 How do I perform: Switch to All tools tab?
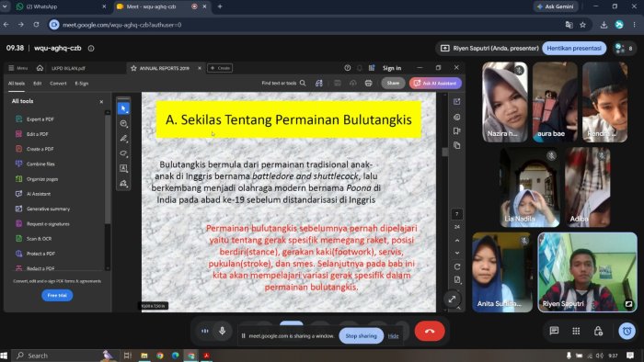(x=17, y=84)
